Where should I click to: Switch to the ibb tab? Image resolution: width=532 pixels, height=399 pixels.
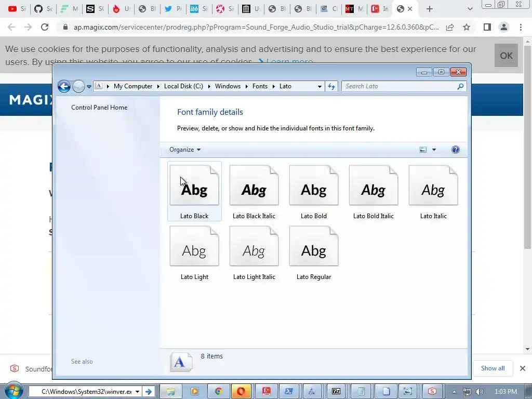[198, 9]
